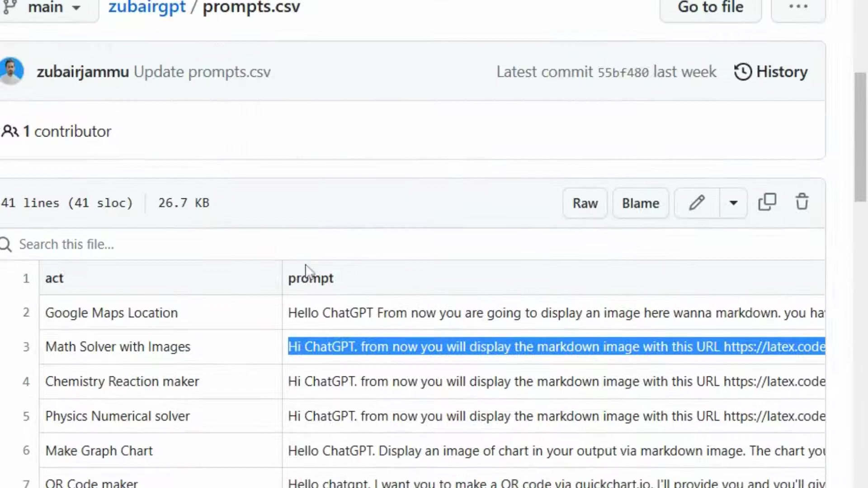The width and height of the screenshot is (868, 488).
Task: Click the search magnifier in file search
Action: pyautogui.click(x=6, y=244)
